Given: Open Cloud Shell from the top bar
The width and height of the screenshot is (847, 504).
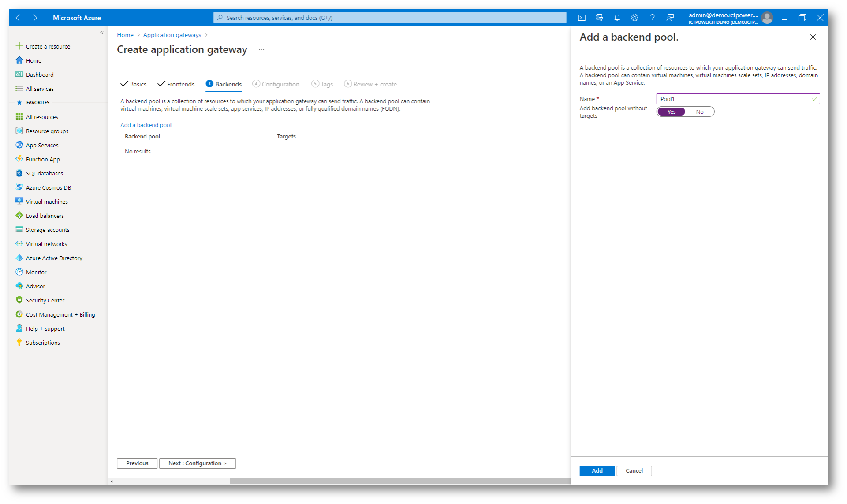Looking at the screenshot, I should pyautogui.click(x=582, y=18).
